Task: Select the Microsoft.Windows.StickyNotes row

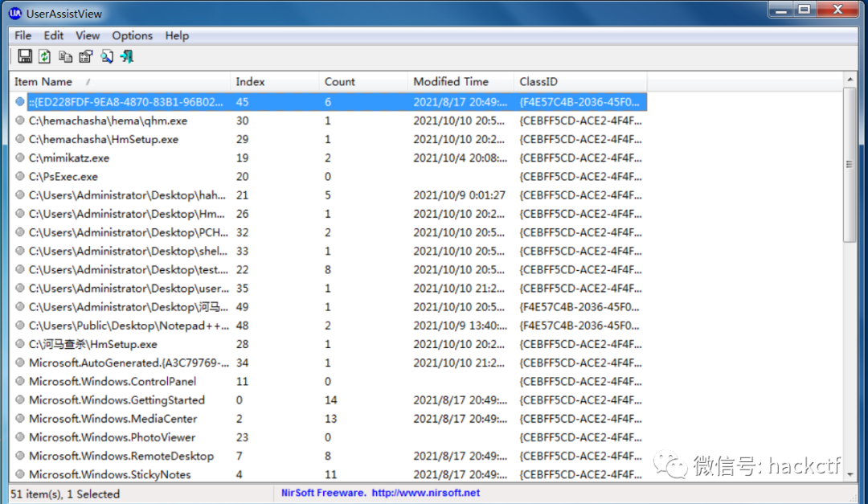Action: (328, 474)
